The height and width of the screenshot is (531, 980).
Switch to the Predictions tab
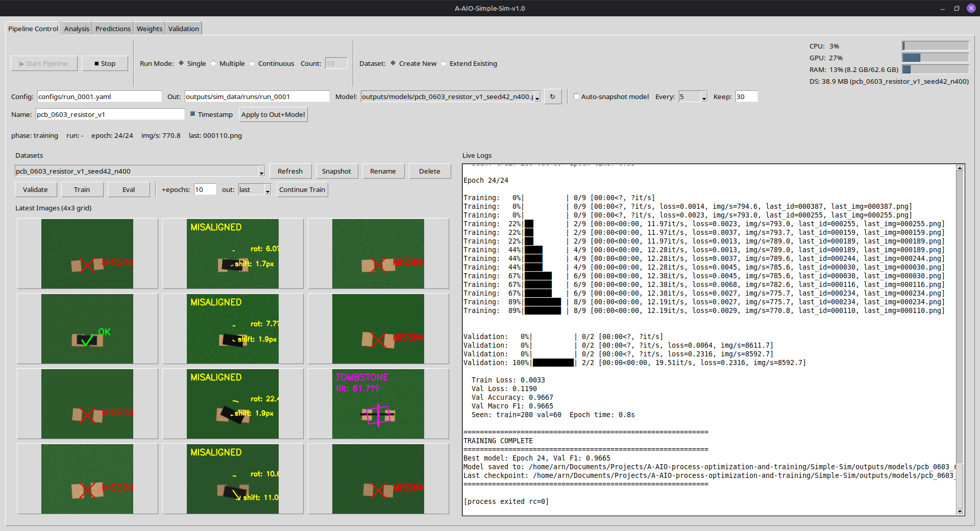tap(113, 29)
